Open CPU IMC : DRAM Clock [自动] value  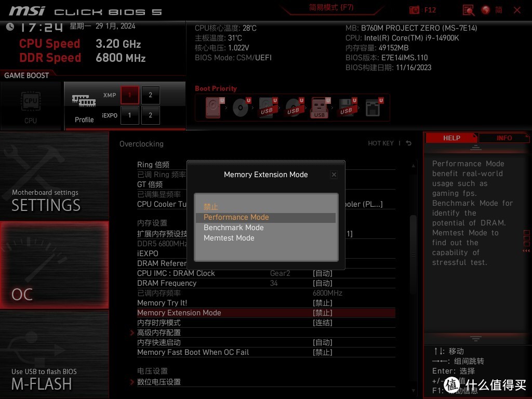(x=322, y=273)
